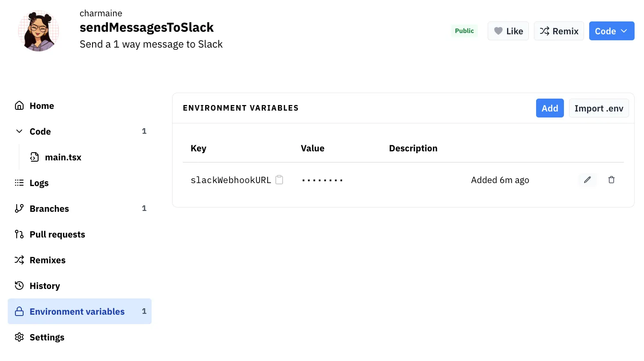Open the Environment variables section
Image resolution: width=644 pixels, height=361 pixels.
(x=77, y=311)
